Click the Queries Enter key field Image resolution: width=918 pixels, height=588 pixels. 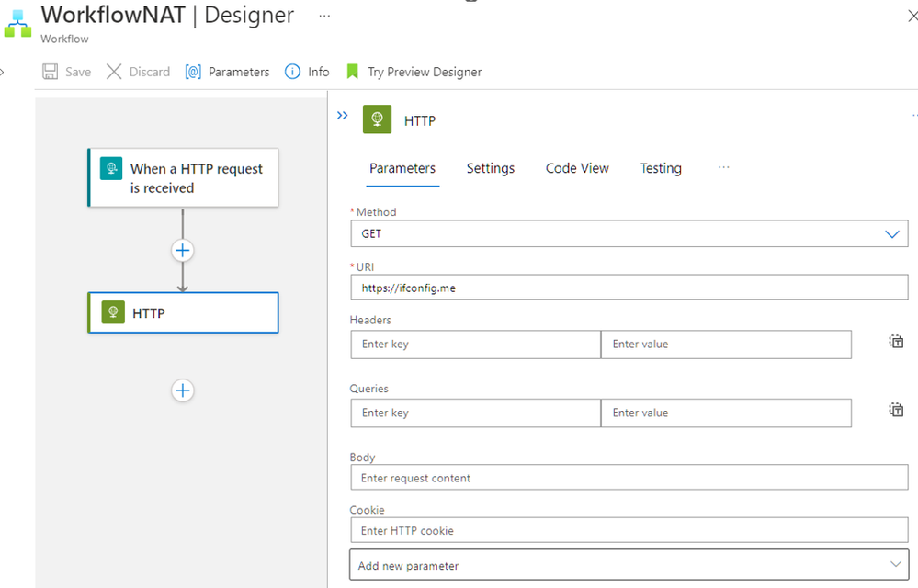tap(475, 413)
